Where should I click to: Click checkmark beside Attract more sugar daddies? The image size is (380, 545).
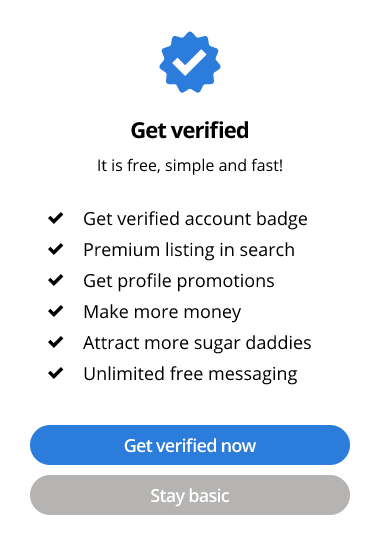(56, 342)
